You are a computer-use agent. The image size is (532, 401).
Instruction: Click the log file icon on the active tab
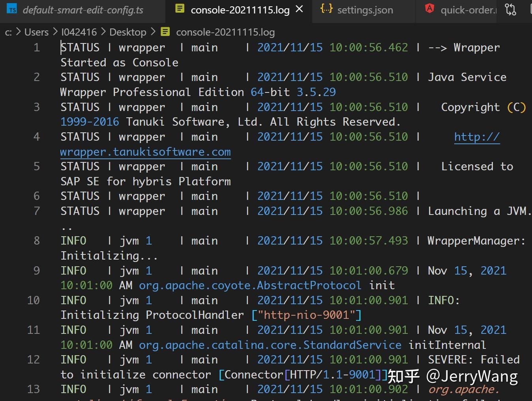(180, 9)
